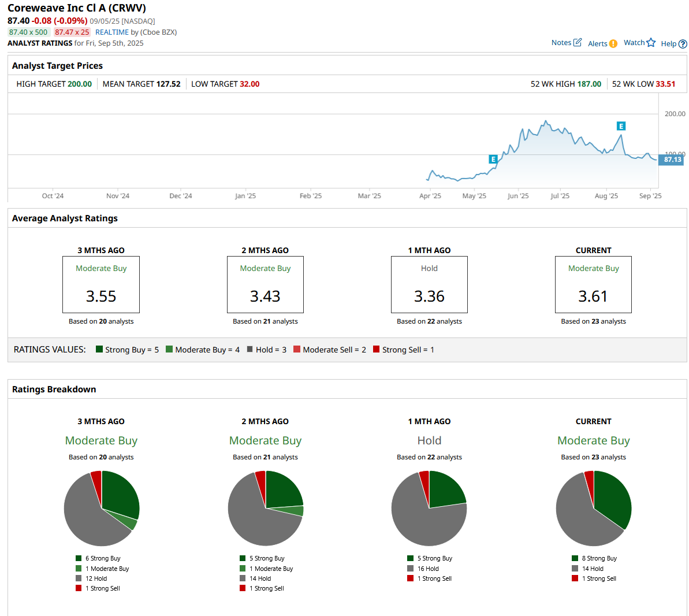This screenshot has height=616, width=689.
Task: Click the ask quote 87.47 x 25
Action: point(72,32)
